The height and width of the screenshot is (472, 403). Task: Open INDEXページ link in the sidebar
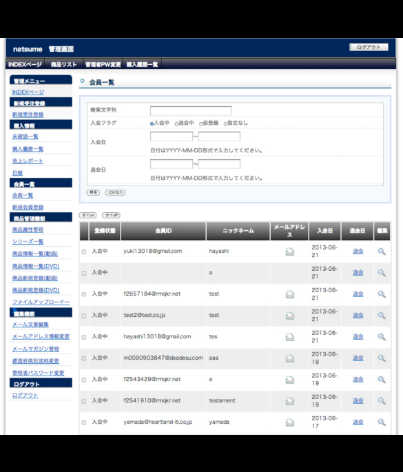(x=28, y=92)
